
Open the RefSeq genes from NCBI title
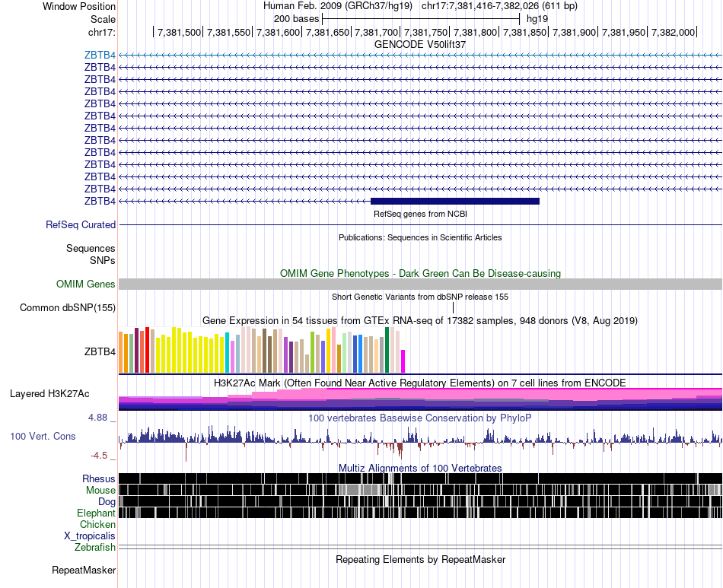[x=420, y=214]
